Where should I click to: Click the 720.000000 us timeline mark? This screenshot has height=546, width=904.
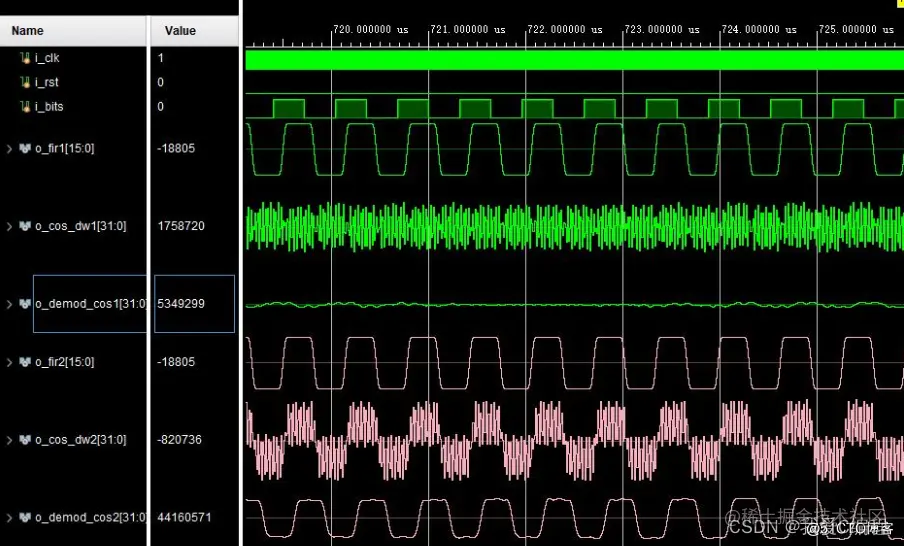(x=371, y=30)
